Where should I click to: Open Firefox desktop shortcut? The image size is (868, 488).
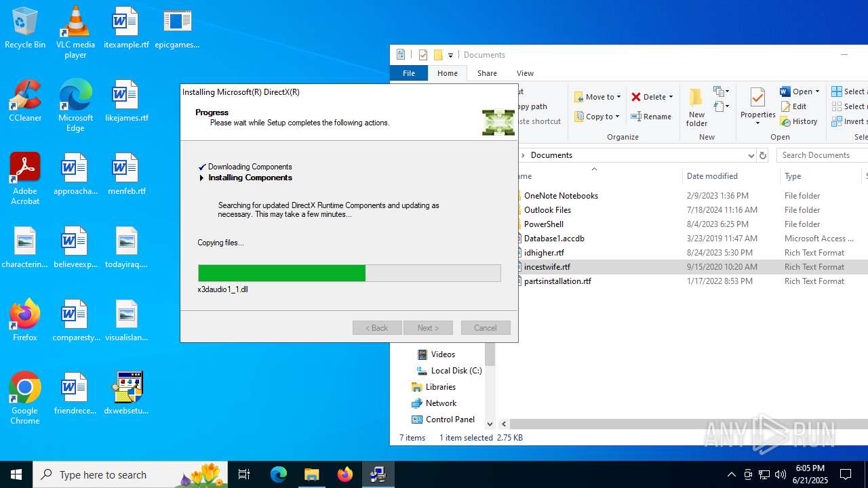click(25, 321)
